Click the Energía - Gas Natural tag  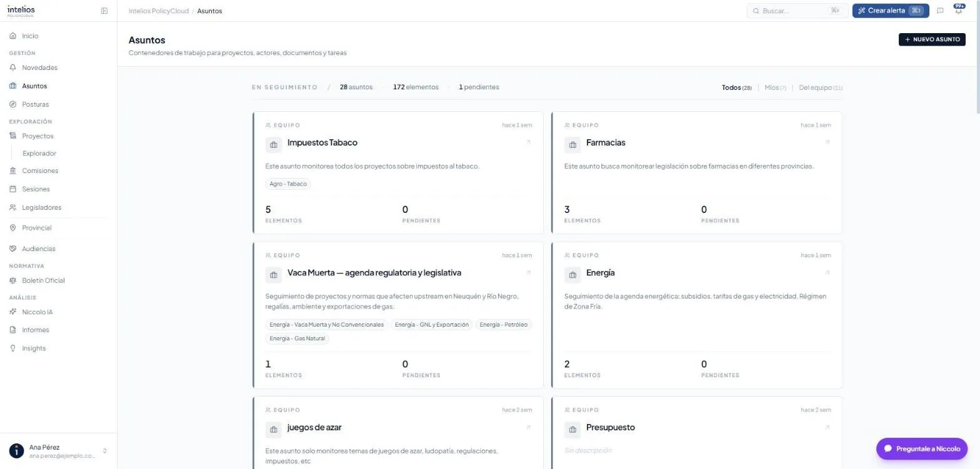pos(297,338)
